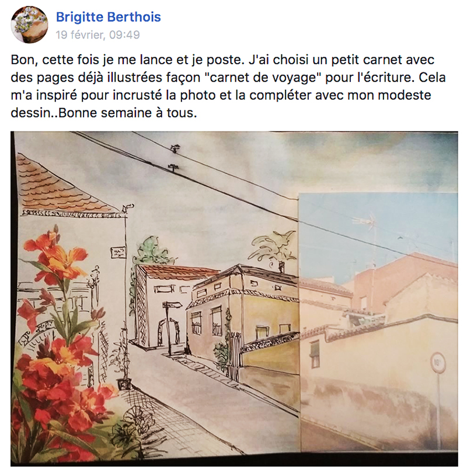Open the Brigitte Berthois profile name link
This screenshot has height=476, width=467.
(x=109, y=17)
